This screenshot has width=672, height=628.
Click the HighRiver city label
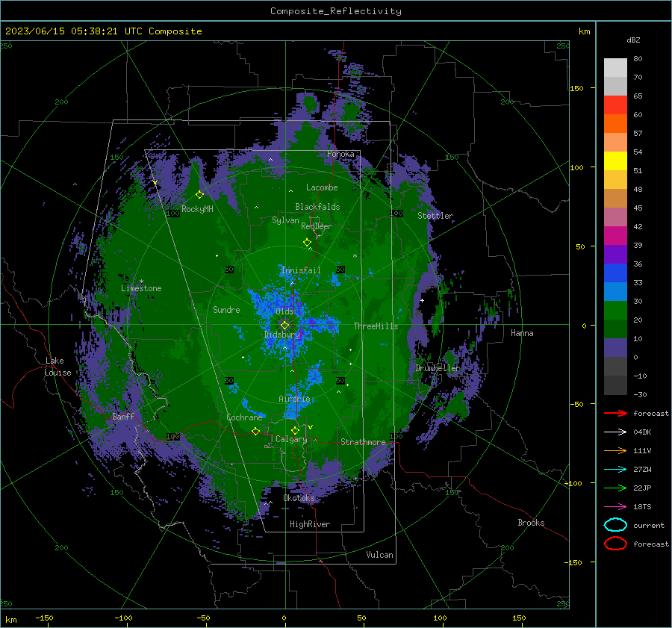click(x=310, y=524)
